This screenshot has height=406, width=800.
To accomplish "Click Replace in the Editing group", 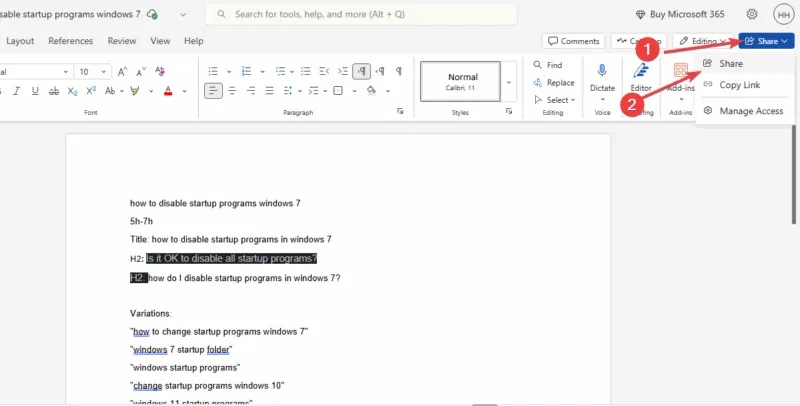I will (x=554, y=83).
